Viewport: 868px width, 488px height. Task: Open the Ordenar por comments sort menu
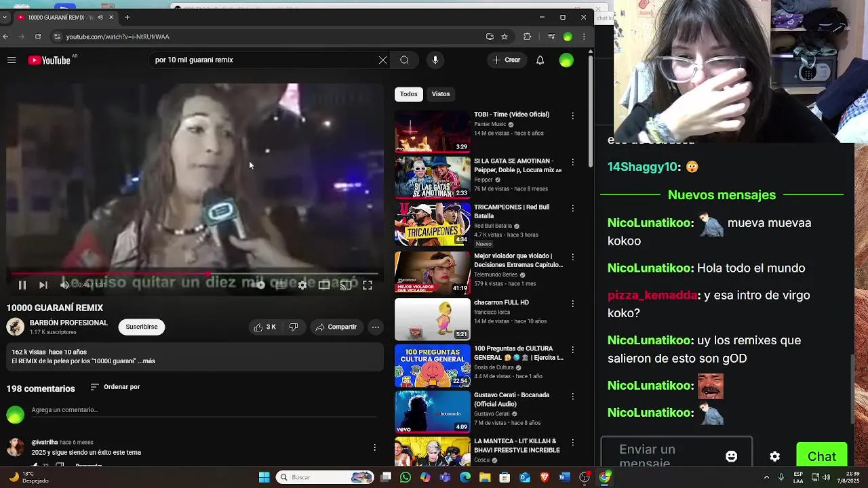pyautogui.click(x=115, y=387)
